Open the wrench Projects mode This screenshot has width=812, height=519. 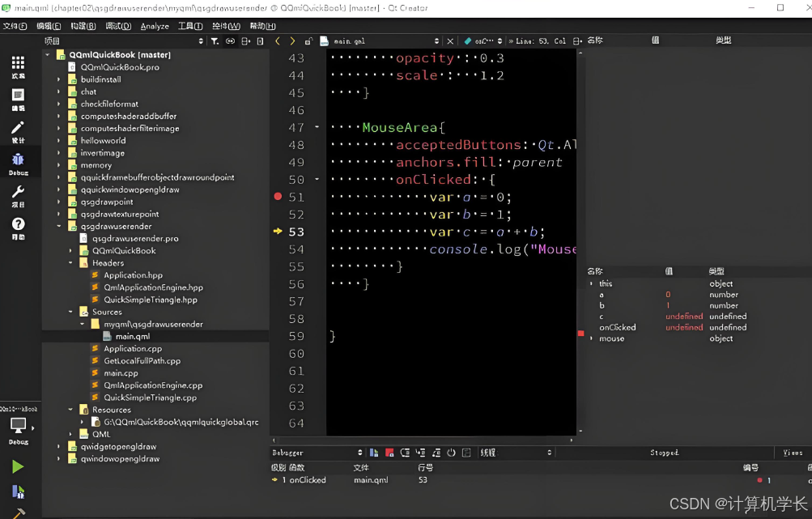point(18,194)
